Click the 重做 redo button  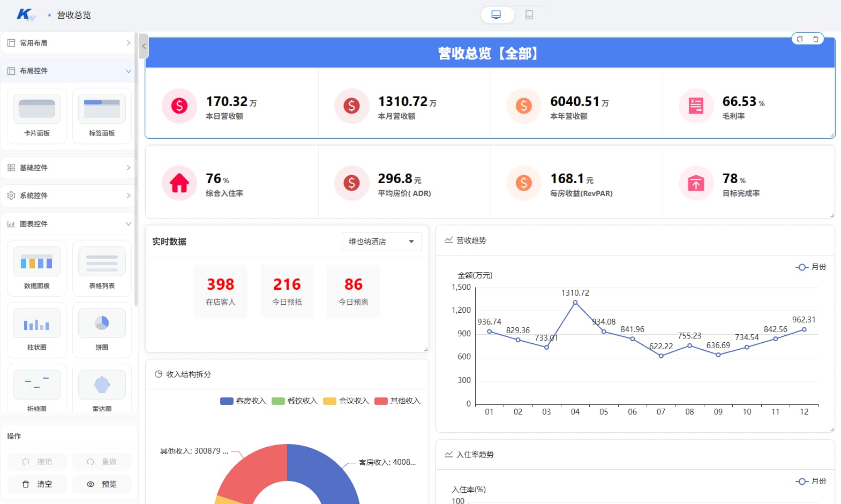[102, 462]
